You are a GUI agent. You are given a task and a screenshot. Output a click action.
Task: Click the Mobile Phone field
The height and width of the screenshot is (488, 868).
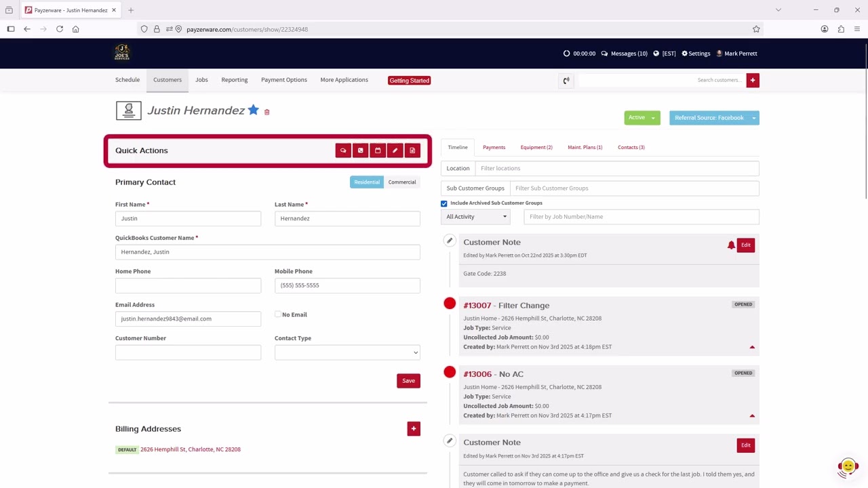(347, 285)
